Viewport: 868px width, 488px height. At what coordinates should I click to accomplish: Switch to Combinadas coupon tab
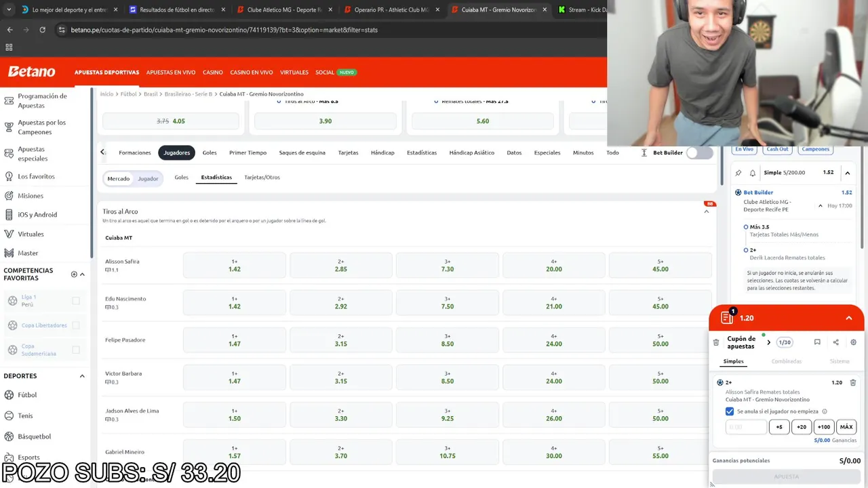[787, 361]
